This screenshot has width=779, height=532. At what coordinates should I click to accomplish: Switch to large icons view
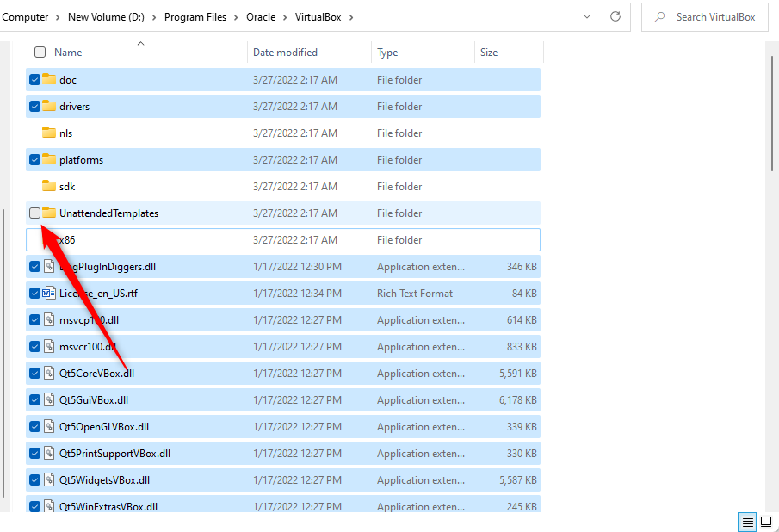[x=766, y=522]
